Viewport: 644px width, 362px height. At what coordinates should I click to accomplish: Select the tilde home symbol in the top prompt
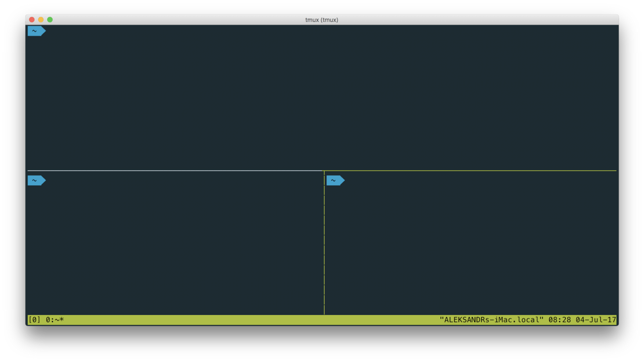pos(34,31)
